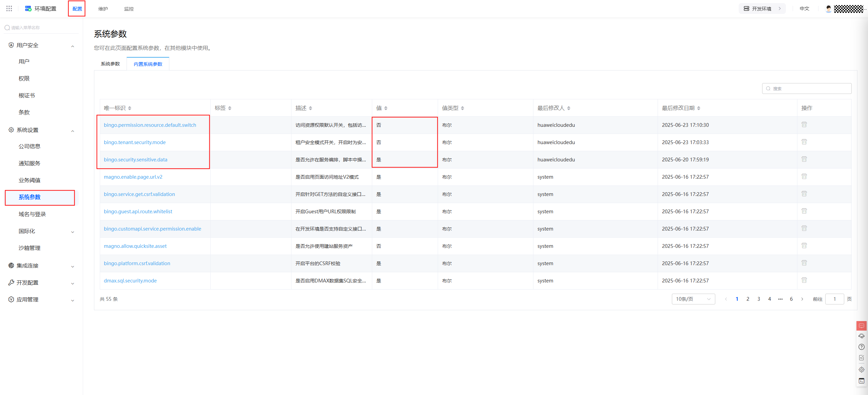Sort by 唯一标识 column
The height and width of the screenshot is (395, 868).
coord(130,108)
